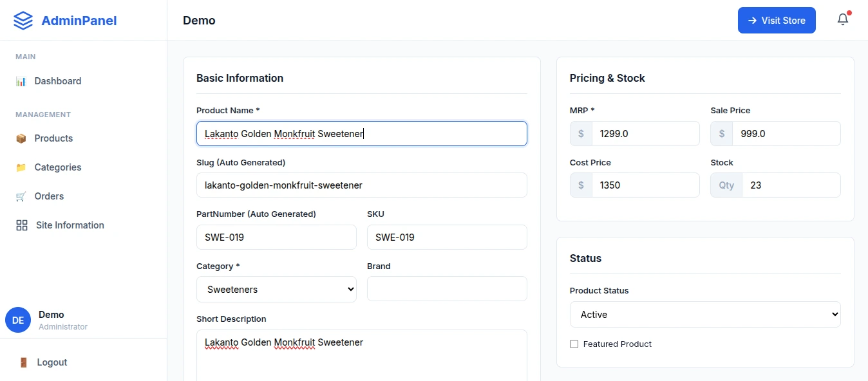
Task: Select the Stock quantity field
Action: (791, 185)
